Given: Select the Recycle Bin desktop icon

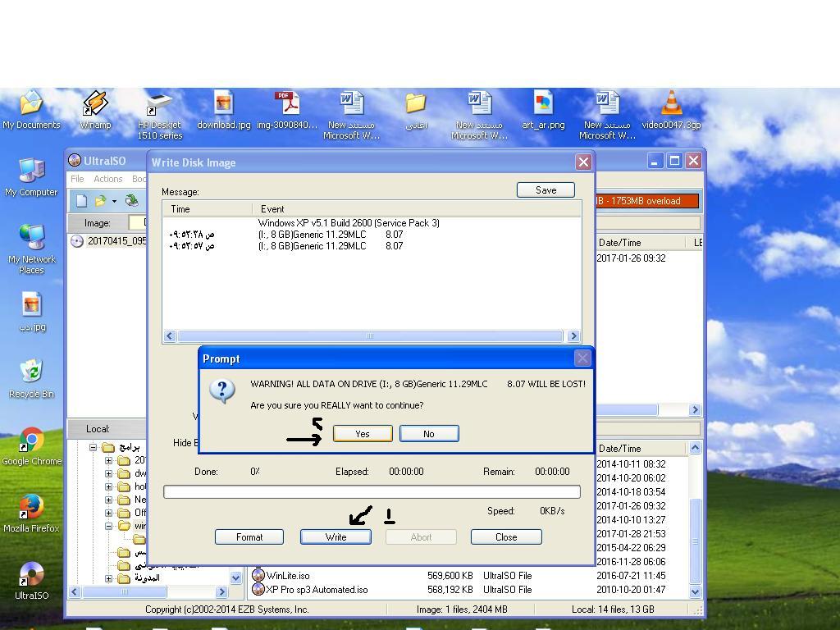Looking at the screenshot, I should pyautogui.click(x=32, y=379).
